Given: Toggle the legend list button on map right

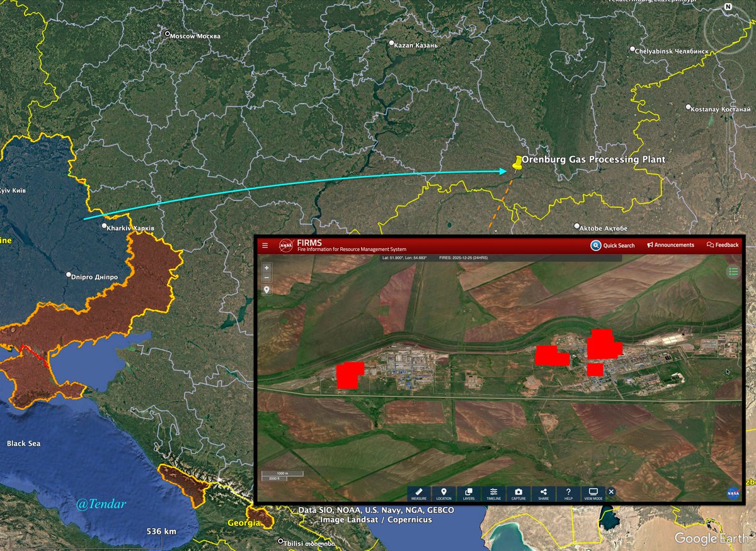Looking at the screenshot, I should [731, 271].
